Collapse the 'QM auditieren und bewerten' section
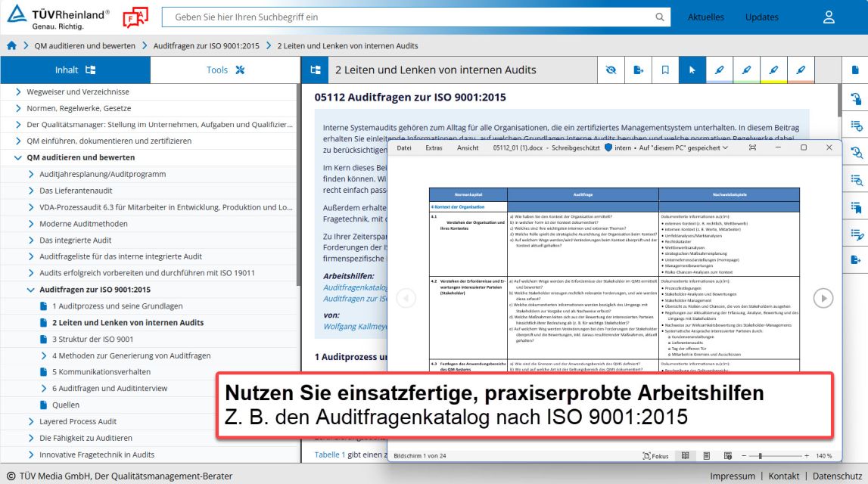 [x=18, y=158]
